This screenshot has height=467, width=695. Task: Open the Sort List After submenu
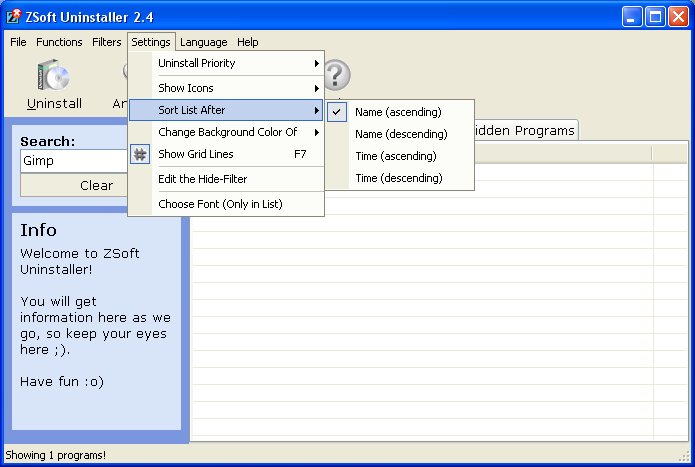pos(226,110)
